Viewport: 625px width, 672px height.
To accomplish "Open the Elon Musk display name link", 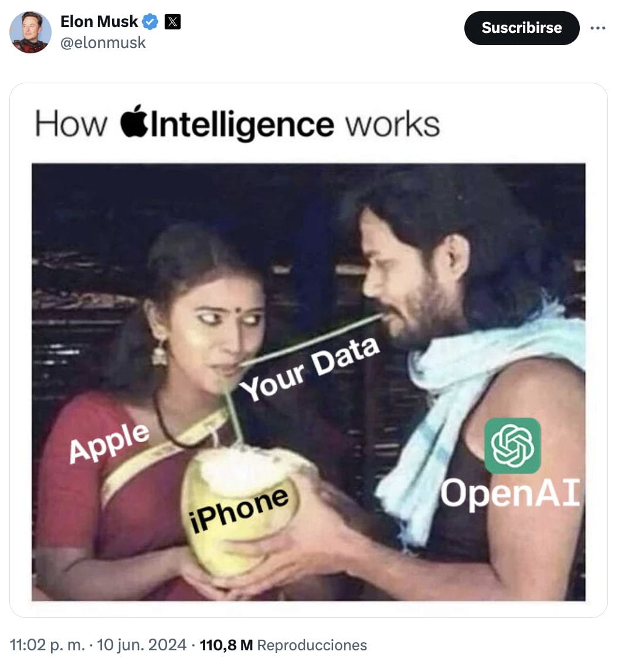I will pyautogui.click(x=99, y=22).
